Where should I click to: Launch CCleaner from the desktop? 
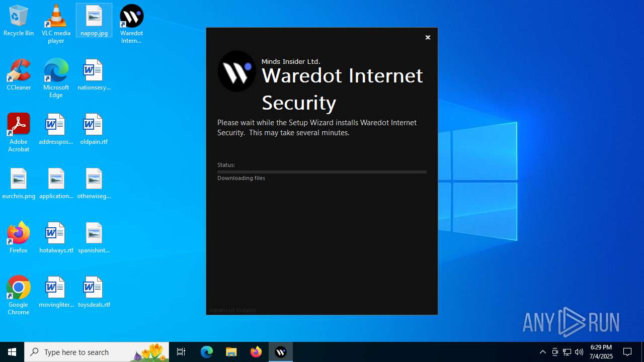tap(19, 75)
